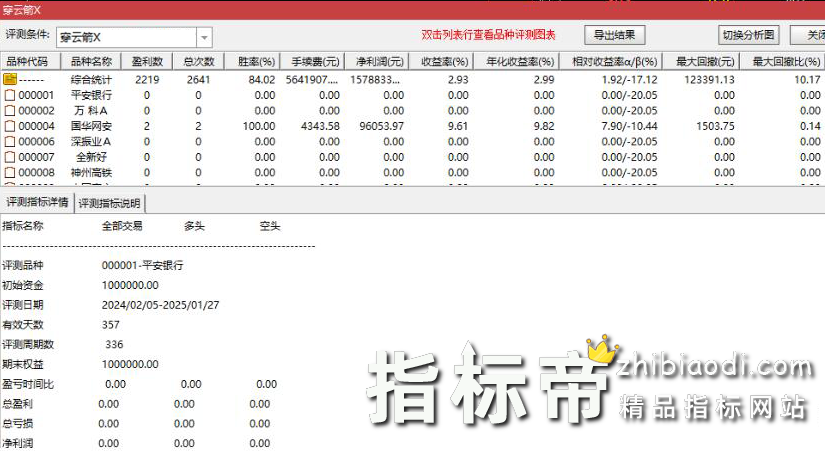This screenshot has width=825, height=452.
Task: Click the 初始资金 label
Action: tap(23, 285)
